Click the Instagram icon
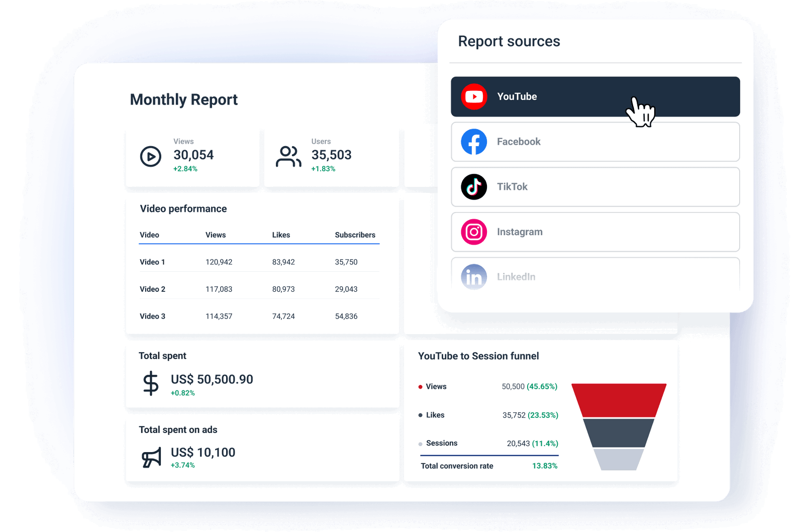Screen dimensions: 804x532 [474, 232]
